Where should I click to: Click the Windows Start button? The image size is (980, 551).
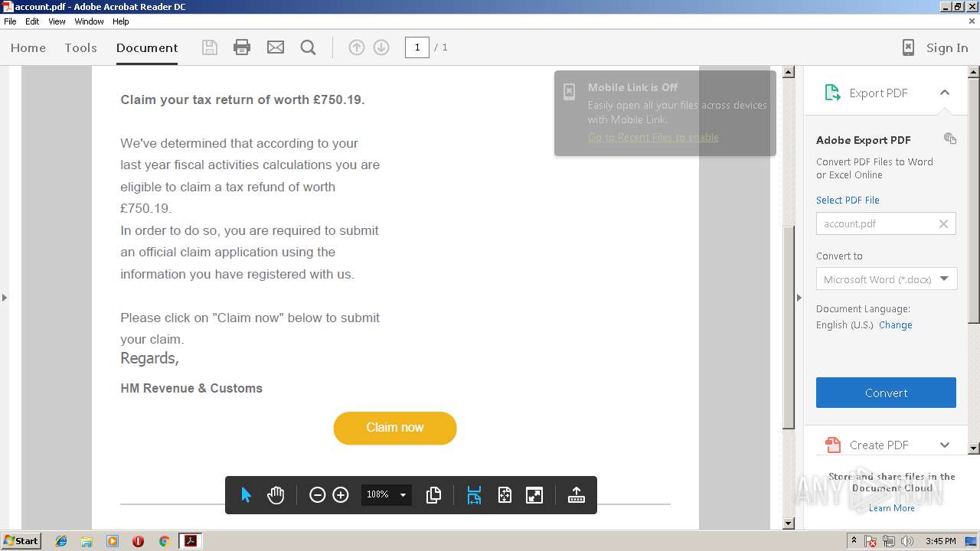coord(21,541)
